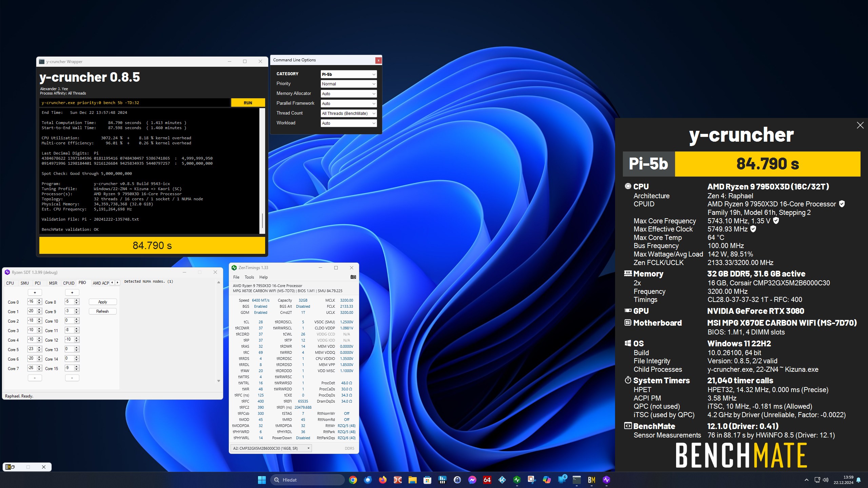868x488 pixels.
Task: Open the KeePass lock icon in taskbar
Action: [457, 480]
